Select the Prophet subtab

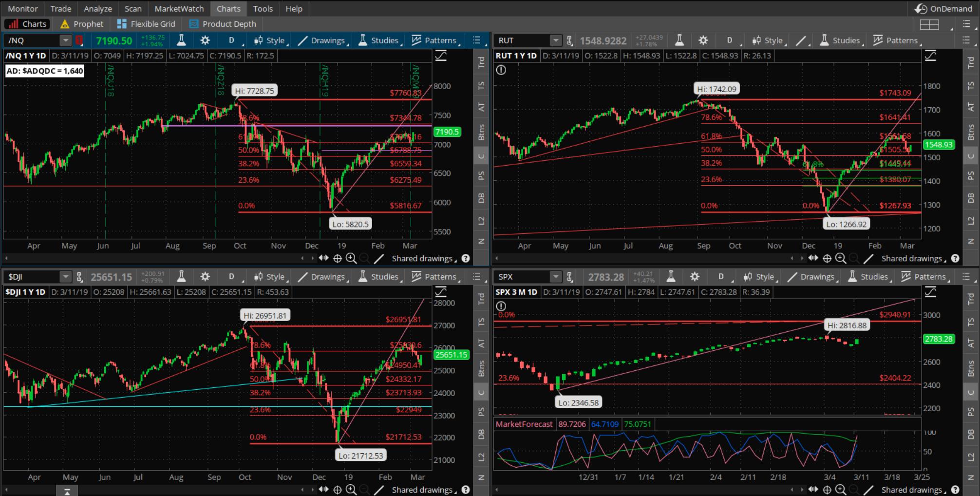pos(81,24)
